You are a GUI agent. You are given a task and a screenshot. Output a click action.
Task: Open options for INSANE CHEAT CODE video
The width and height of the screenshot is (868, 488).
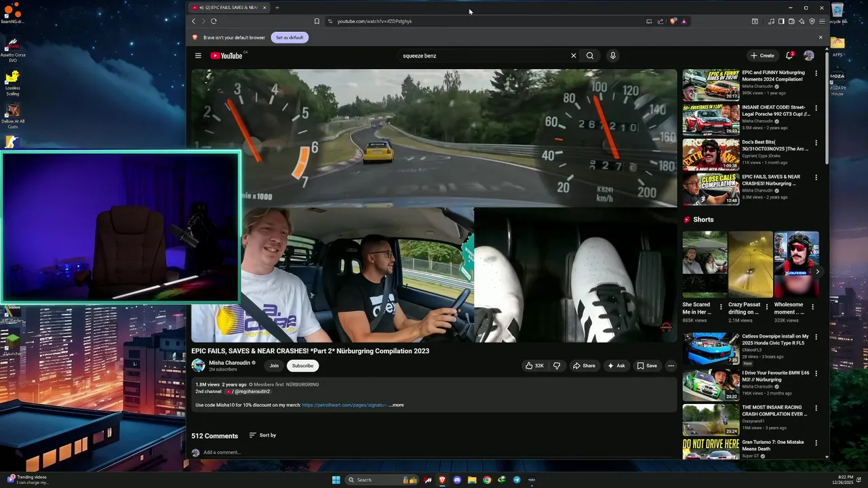tap(816, 108)
